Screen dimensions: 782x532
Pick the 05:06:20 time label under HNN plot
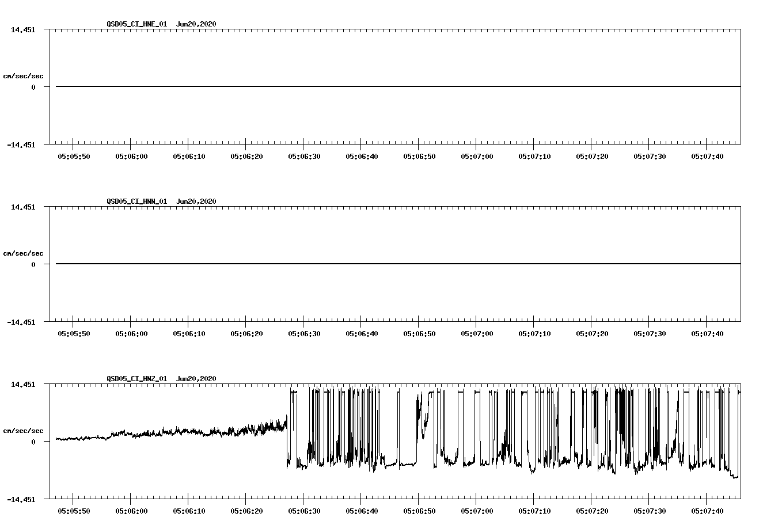pos(246,334)
